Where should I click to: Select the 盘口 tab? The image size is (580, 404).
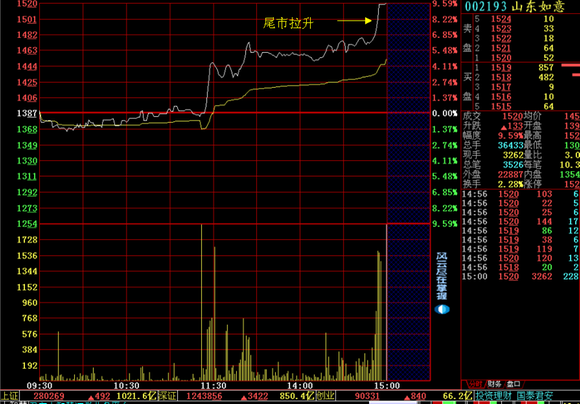tap(513, 384)
